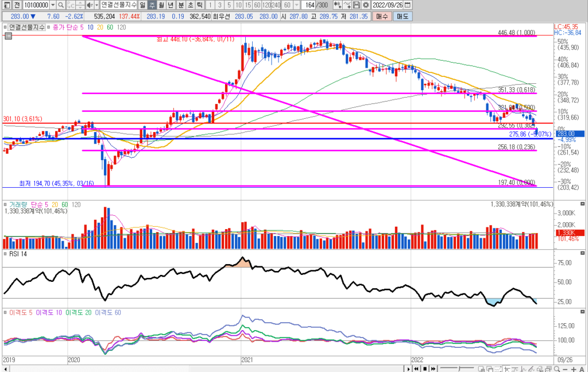Open the calendar date picker icon
This screenshot has height=372, width=588.
coord(408,5)
